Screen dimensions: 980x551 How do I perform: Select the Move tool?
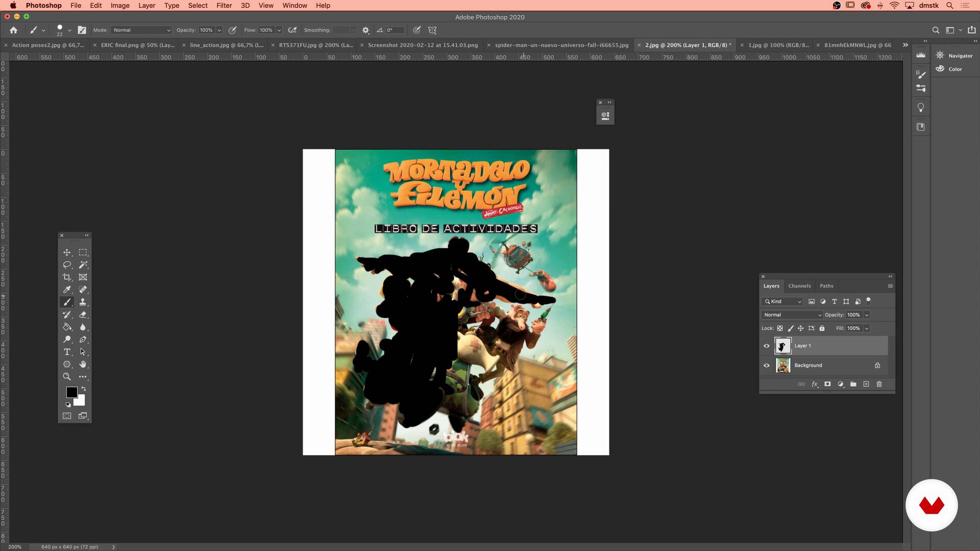coord(67,253)
